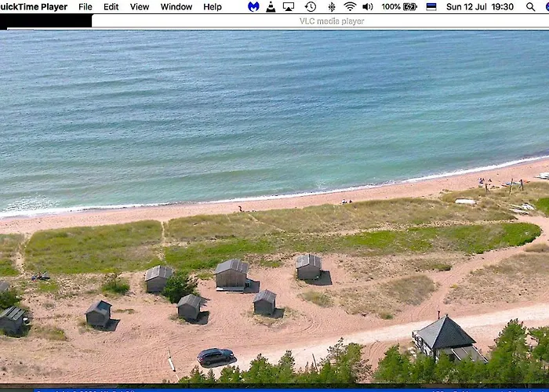Switch input source via flag icon
The width and height of the screenshot is (549, 392).
431,7
